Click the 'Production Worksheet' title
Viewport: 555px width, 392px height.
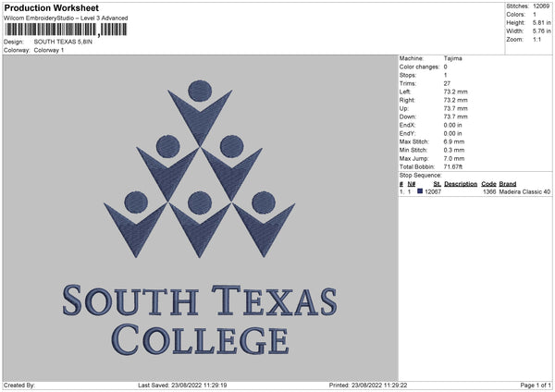51,7
